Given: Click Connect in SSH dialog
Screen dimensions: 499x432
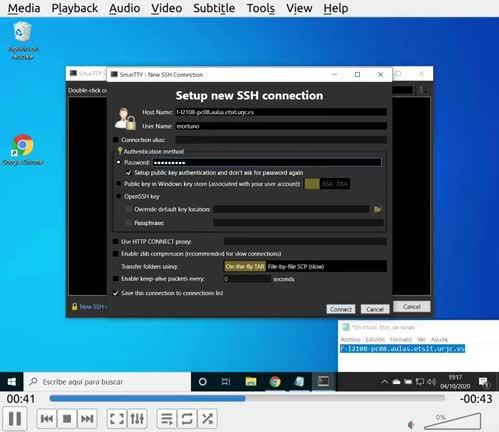Looking at the screenshot, I should [341, 309].
